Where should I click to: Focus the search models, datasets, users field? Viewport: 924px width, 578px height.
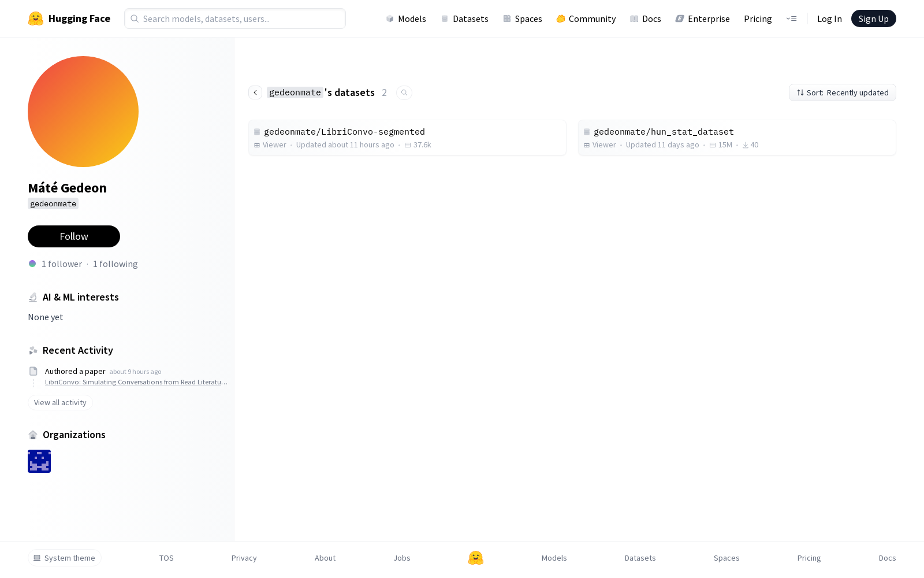235,18
